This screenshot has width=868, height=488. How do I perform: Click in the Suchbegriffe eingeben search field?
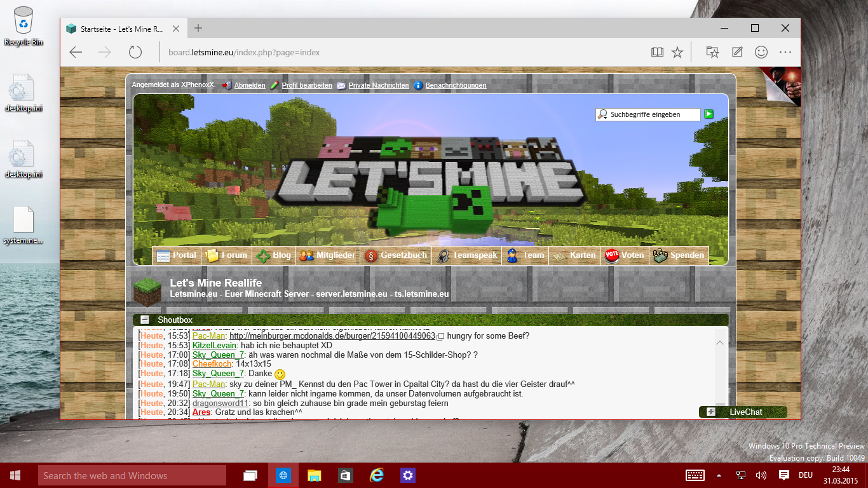[x=653, y=114]
